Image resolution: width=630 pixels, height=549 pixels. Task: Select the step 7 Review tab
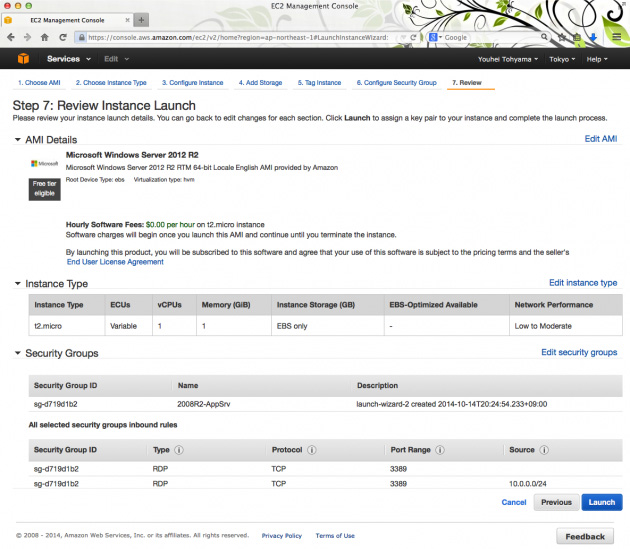point(467,83)
